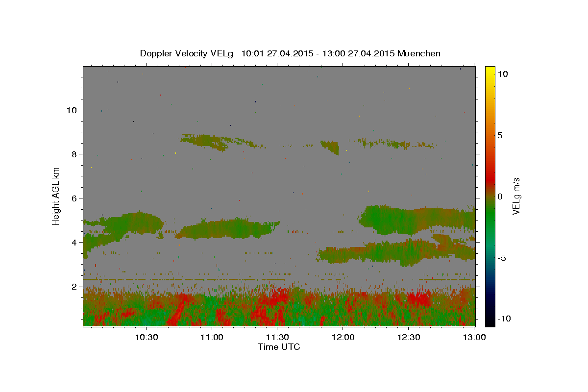This screenshot has width=588, height=392.
Task: Click the height axis label 6
Action: pos(74,198)
